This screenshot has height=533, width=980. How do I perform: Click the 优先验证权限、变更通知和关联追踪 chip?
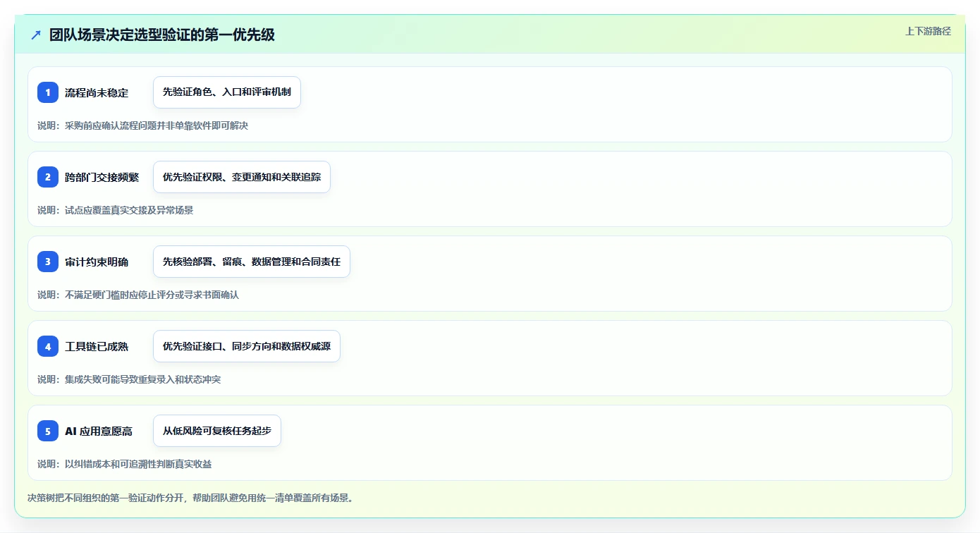(x=242, y=177)
